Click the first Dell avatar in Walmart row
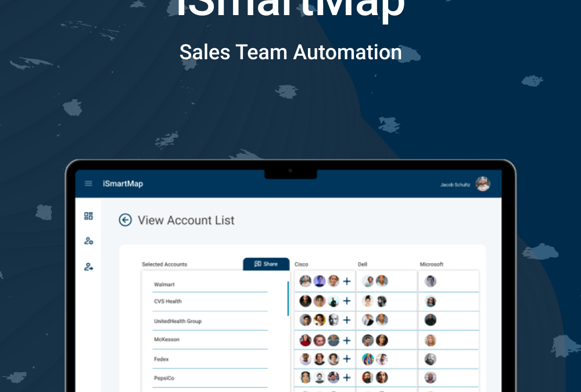 tap(368, 281)
